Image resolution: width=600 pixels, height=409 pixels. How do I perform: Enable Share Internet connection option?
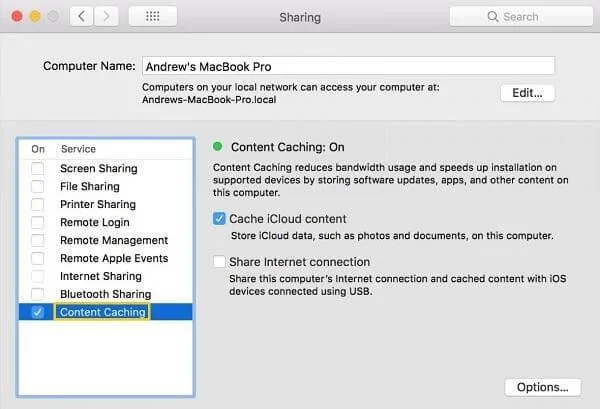tap(220, 262)
